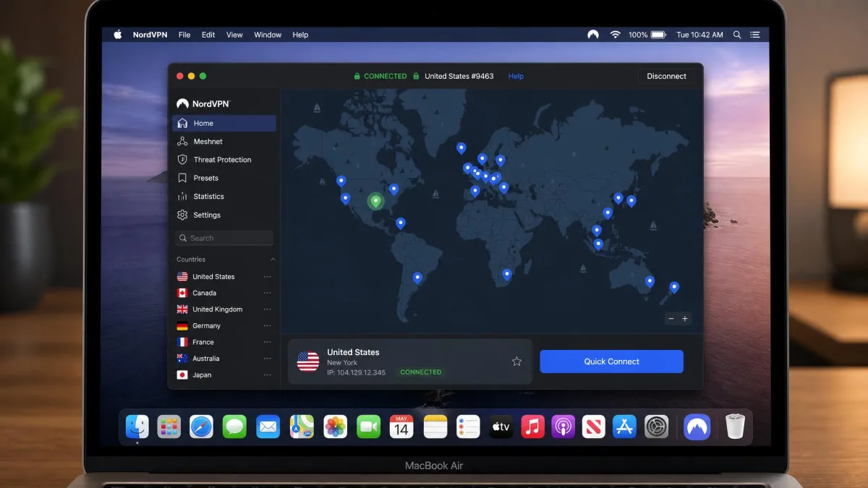Select Japan in Countries list

click(x=224, y=375)
